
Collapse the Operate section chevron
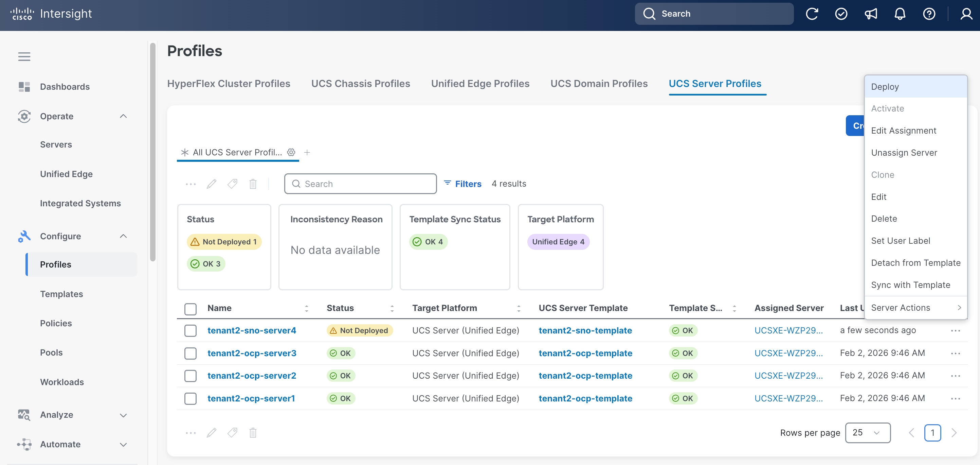[123, 116]
